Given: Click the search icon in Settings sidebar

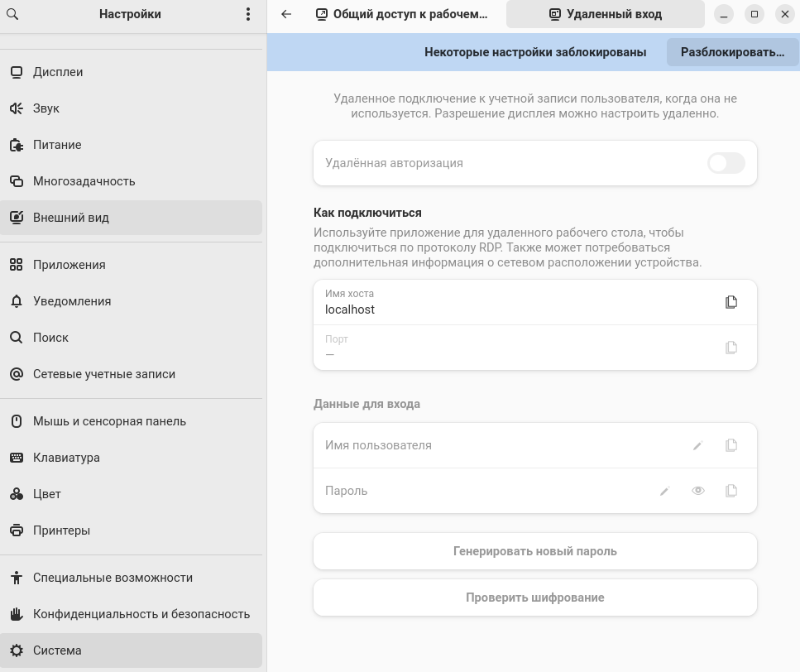Looking at the screenshot, I should tap(14, 14).
